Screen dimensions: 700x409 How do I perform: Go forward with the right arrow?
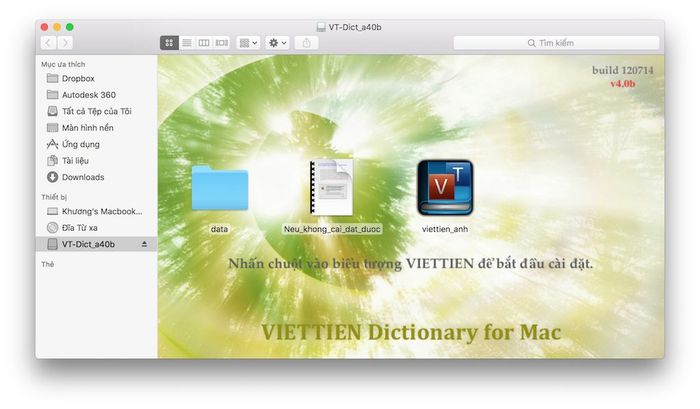(65, 43)
